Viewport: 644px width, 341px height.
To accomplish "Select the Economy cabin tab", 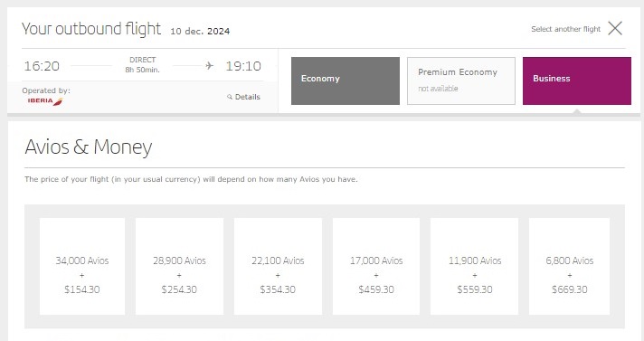I will (x=346, y=81).
